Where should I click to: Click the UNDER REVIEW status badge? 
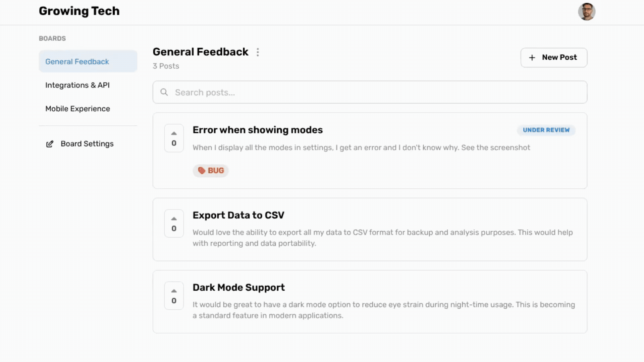click(546, 130)
